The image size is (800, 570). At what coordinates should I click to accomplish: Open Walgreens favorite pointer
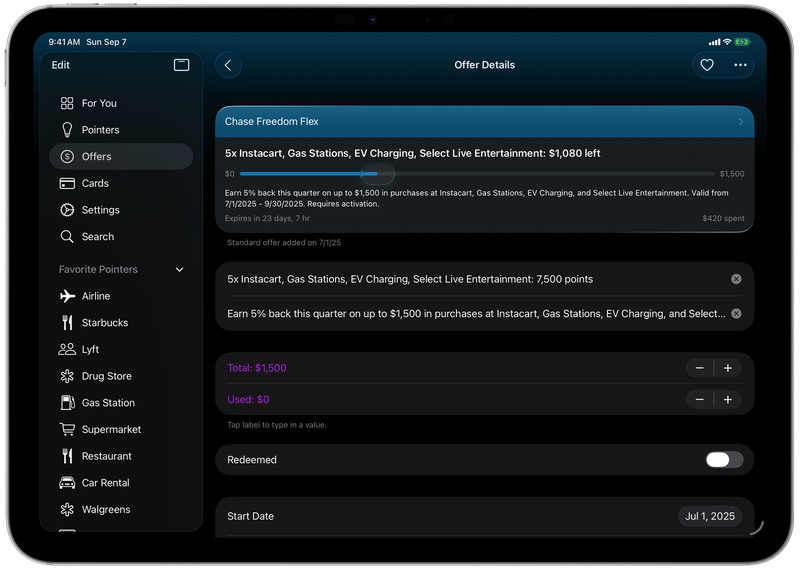[x=121, y=509]
